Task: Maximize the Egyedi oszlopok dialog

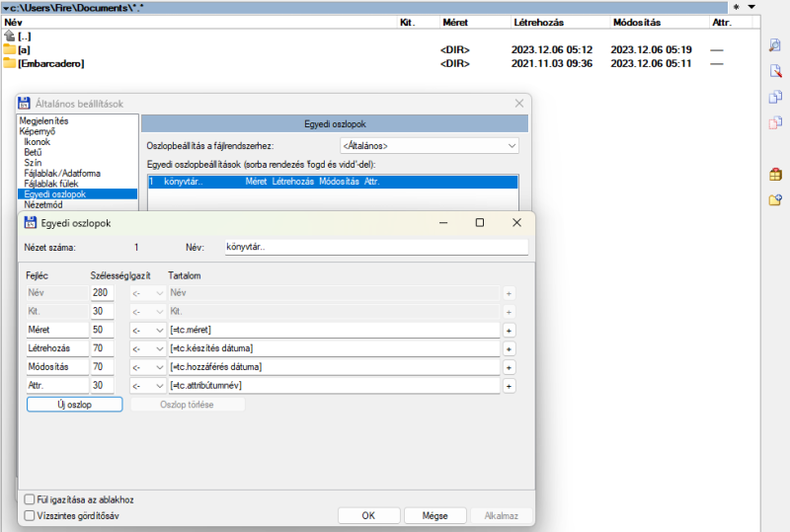Action: coord(480,223)
